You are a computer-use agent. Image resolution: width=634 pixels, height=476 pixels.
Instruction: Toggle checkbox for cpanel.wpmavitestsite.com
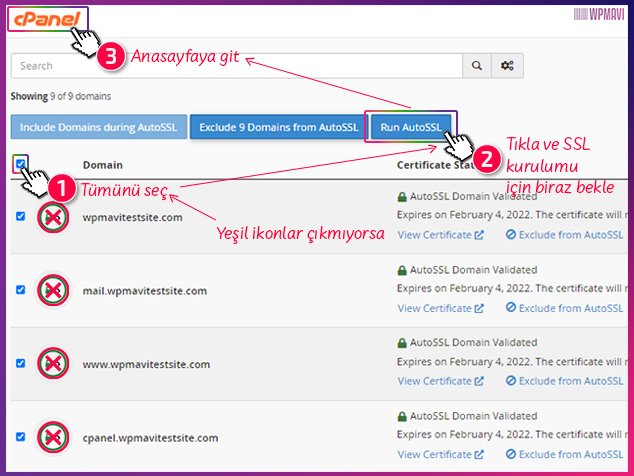pyautogui.click(x=21, y=437)
